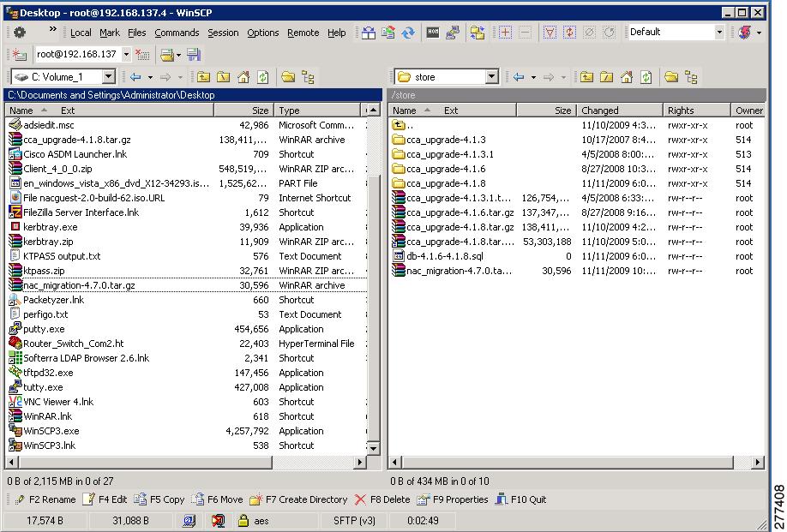
Task: Go back in the local panel
Action: coord(135,77)
